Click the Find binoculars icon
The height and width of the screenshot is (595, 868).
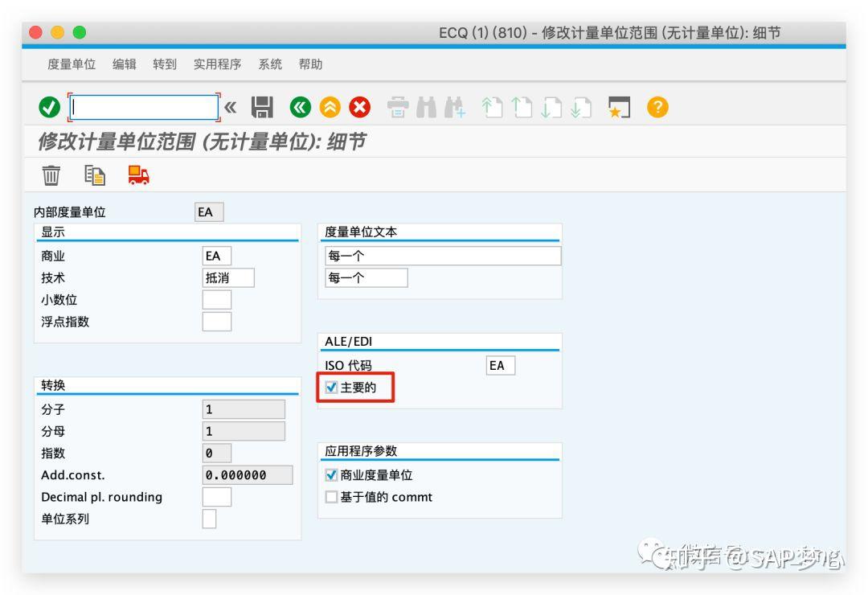[x=426, y=107]
